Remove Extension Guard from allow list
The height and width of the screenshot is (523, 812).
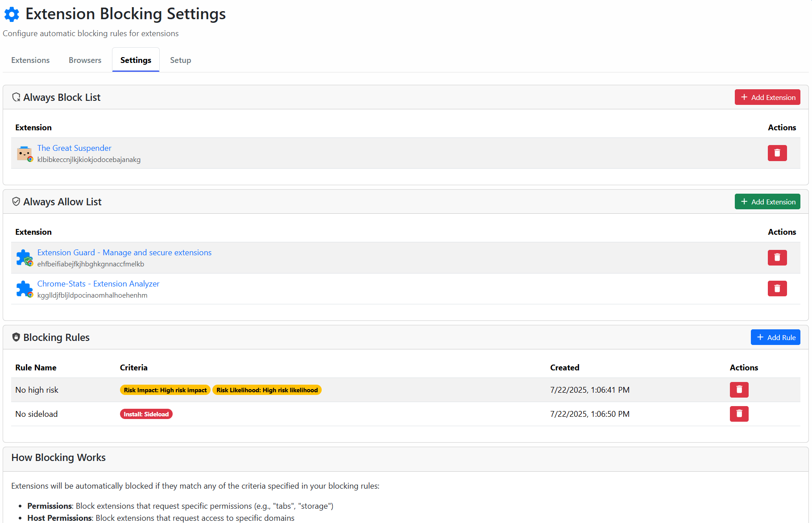(x=777, y=257)
